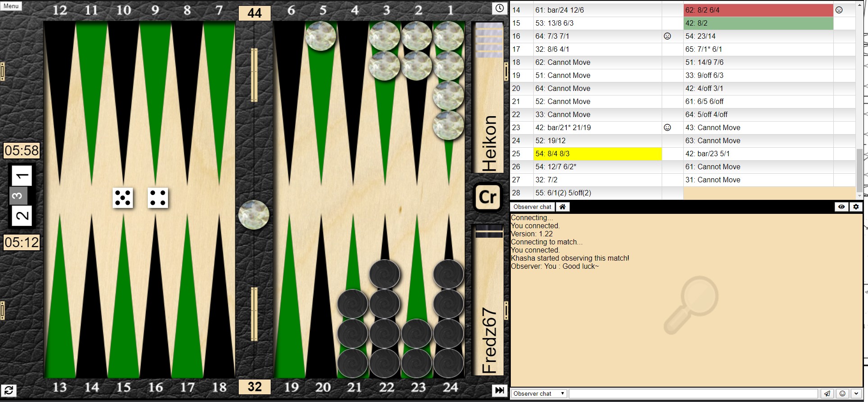Select red move 62: 8/2 6/4

coord(758,10)
